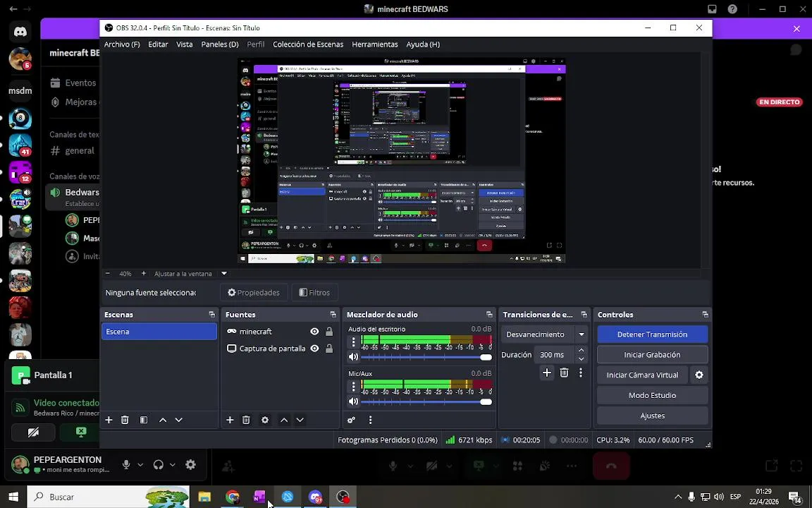The image size is (812, 508).
Task: Undock the Controles panel
Action: pyautogui.click(x=705, y=315)
